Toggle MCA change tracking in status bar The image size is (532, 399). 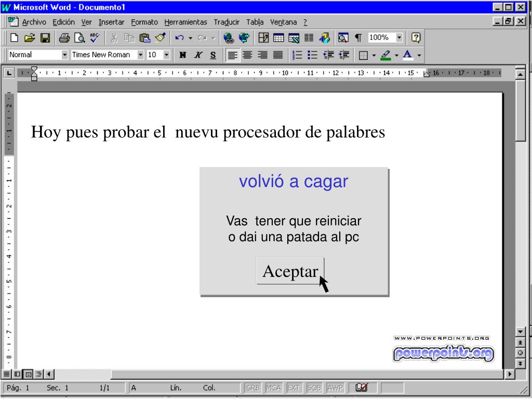point(273,388)
